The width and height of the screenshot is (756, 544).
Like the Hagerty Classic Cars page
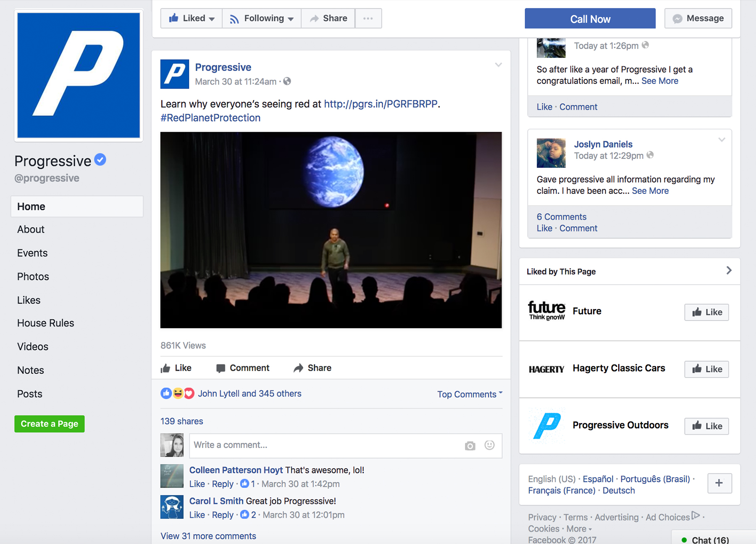pyautogui.click(x=707, y=369)
